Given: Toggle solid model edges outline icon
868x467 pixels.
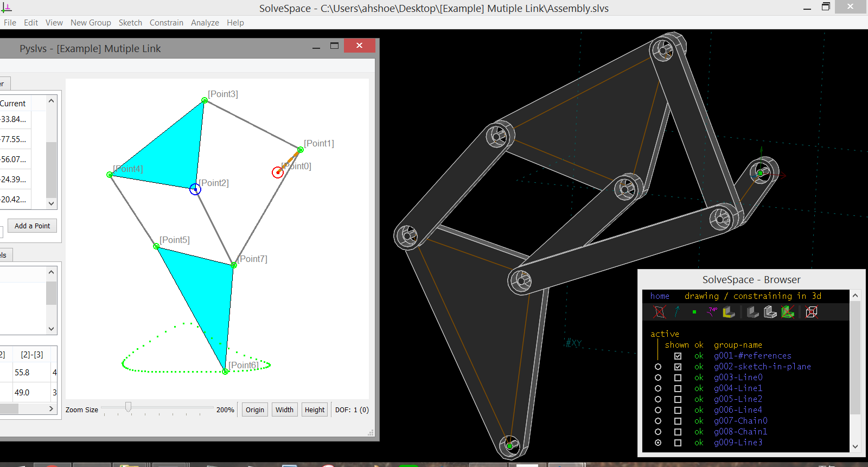Looking at the screenshot, I should (x=770, y=312).
